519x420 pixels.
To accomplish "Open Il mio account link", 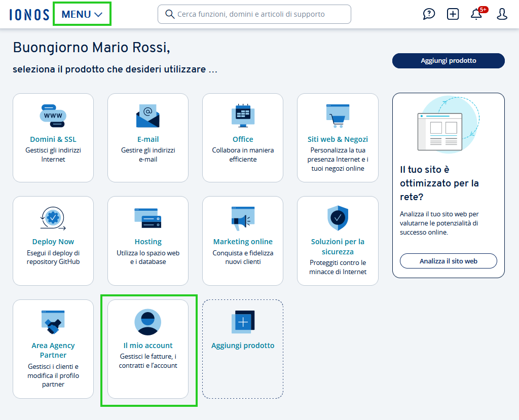I will (x=148, y=346).
